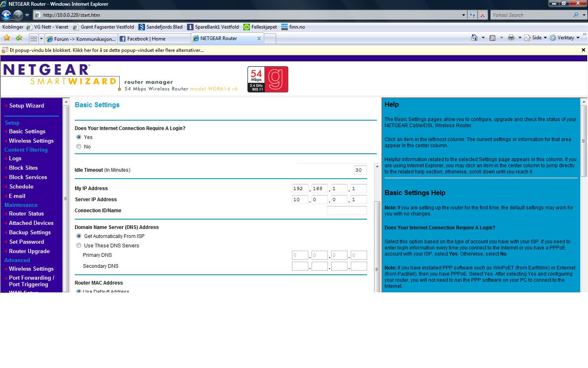
Task: Click the Help panel scrollbar thumb
Action: [x=584, y=141]
